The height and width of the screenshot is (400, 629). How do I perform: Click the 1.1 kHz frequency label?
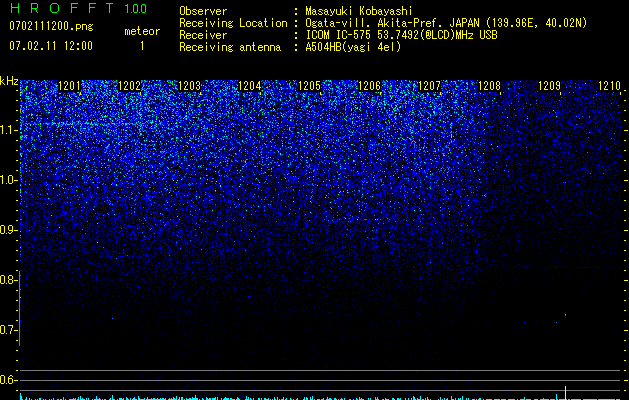pos(8,130)
